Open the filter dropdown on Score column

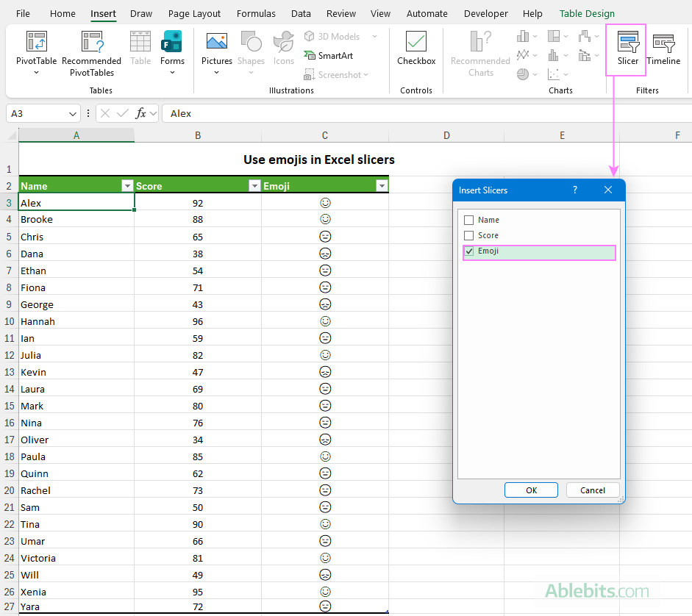point(254,185)
